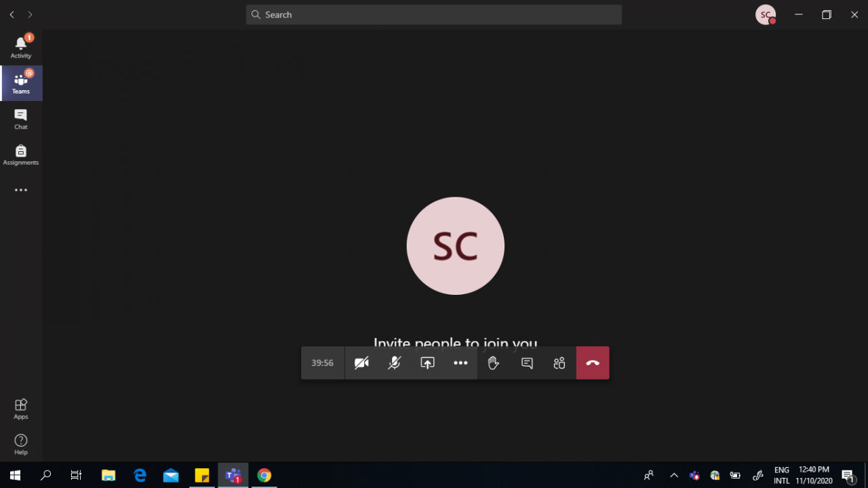Show the meeting conversation panel
The width and height of the screenshot is (868, 488).
pyautogui.click(x=527, y=363)
